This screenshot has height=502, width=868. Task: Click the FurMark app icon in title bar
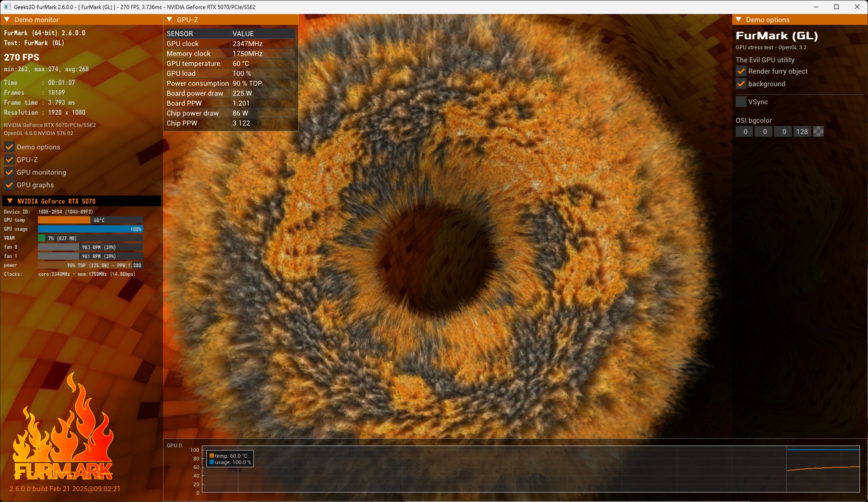pyautogui.click(x=7, y=7)
